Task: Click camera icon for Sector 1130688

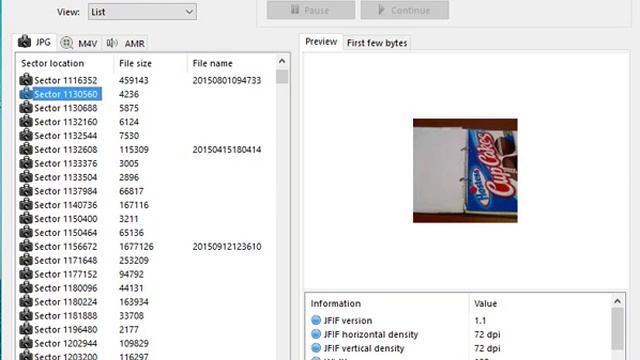Action: [26, 107]
